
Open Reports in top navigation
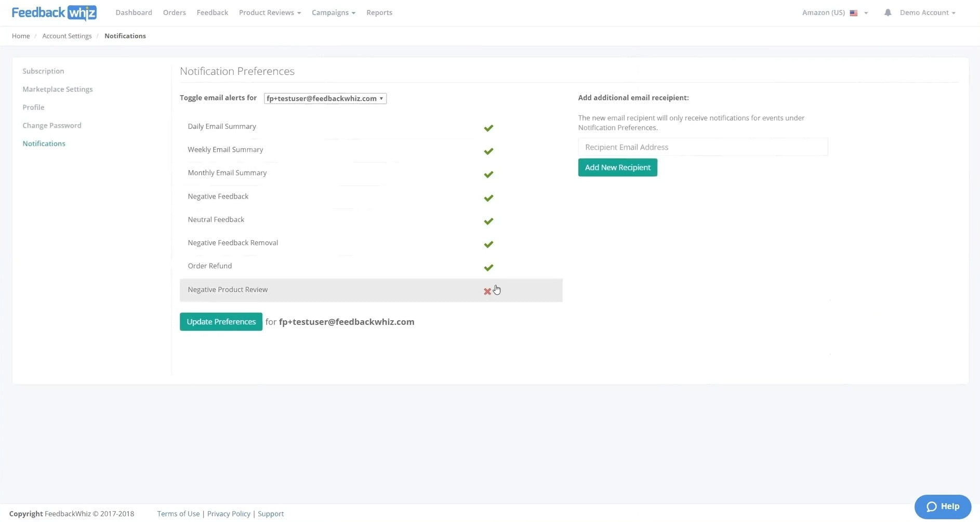click(379, 12)
